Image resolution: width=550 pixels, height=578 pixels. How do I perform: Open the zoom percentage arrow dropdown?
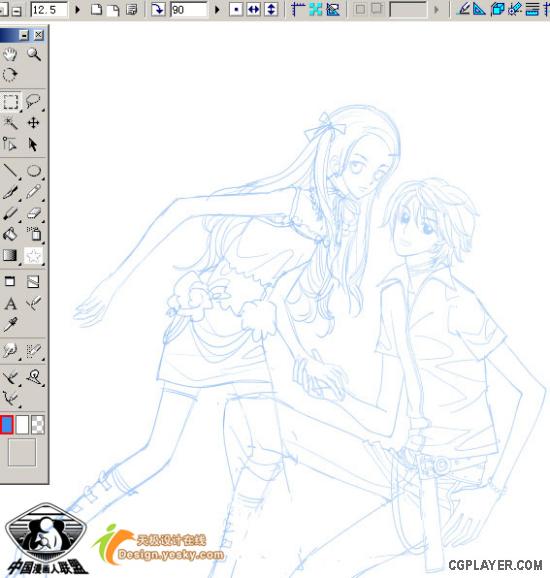coord(77,10)
